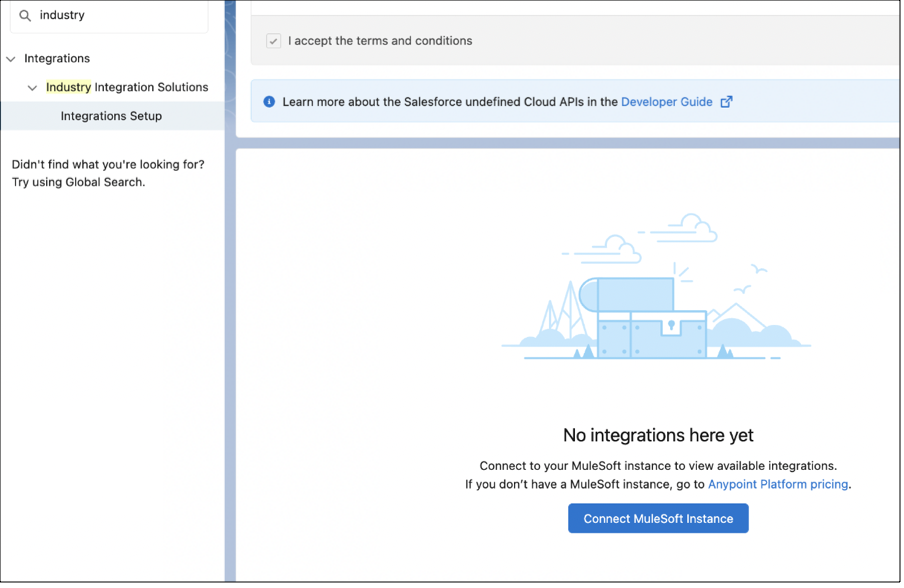Click the search magnifier icon in Quick Find
Image resolution: width=904 pixels, height=588 pixels.
[x=25, y=16]
